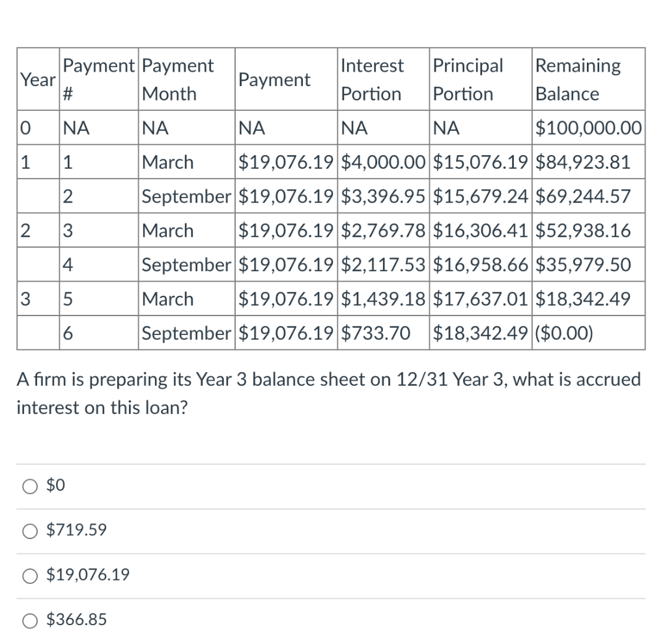667x644 pixels.
Task: Select the $0 answer option
Action: [x=29, y=486]
